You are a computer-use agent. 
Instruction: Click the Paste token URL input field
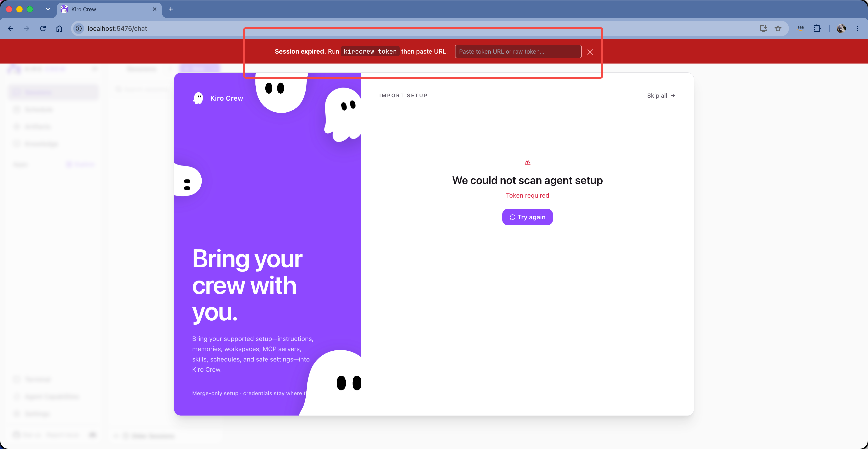pos(518,52)
